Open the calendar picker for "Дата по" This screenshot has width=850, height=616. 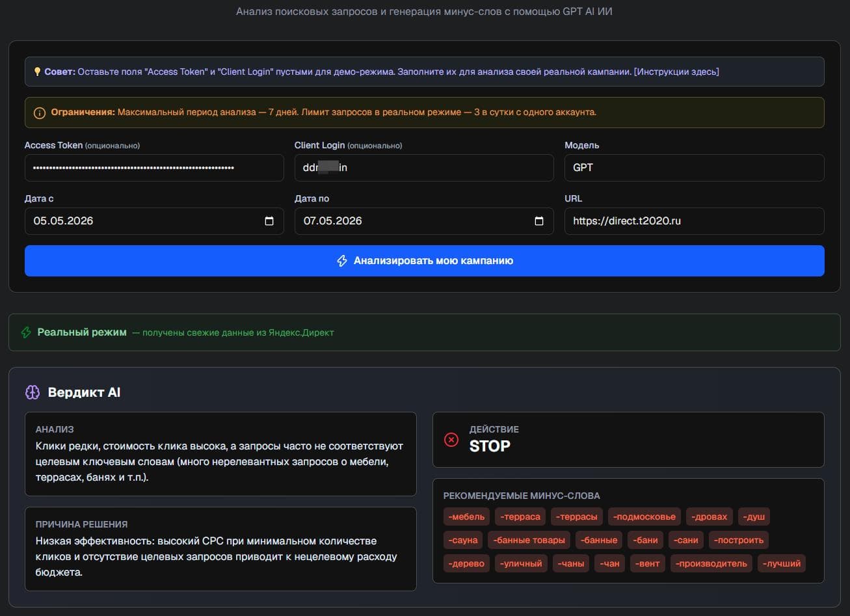point(538,221)
